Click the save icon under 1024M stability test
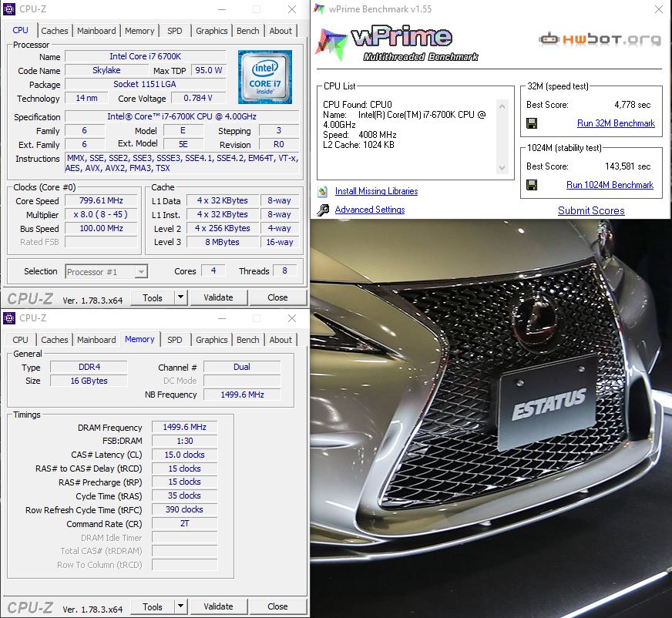 (532, 185)
